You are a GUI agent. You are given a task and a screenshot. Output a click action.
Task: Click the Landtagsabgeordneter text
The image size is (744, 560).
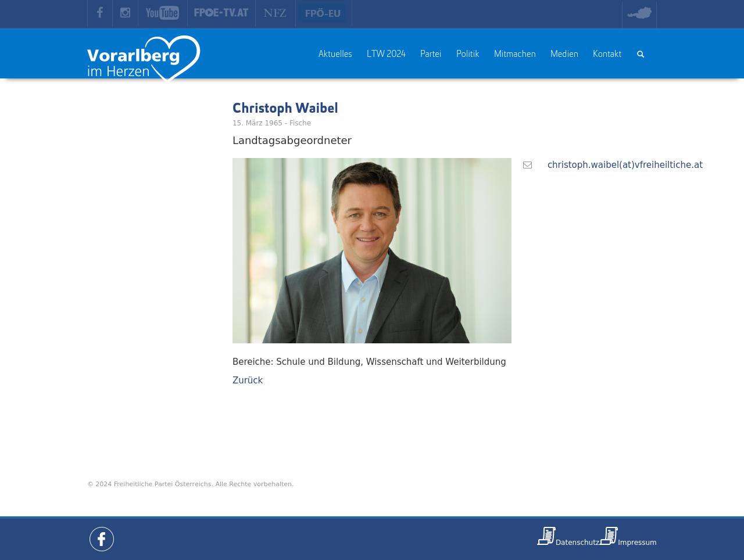coord(292,141)
